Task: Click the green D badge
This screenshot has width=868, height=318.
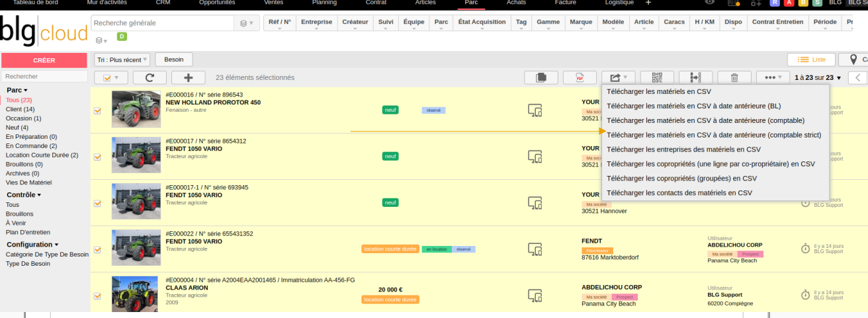Action: pos(122,36)
